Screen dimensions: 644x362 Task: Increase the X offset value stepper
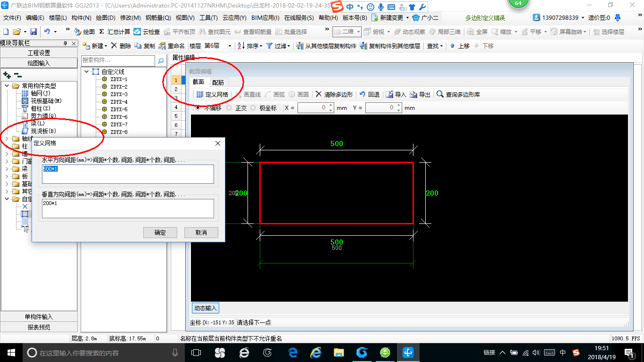pyautogui.click(x=331, y=106)
